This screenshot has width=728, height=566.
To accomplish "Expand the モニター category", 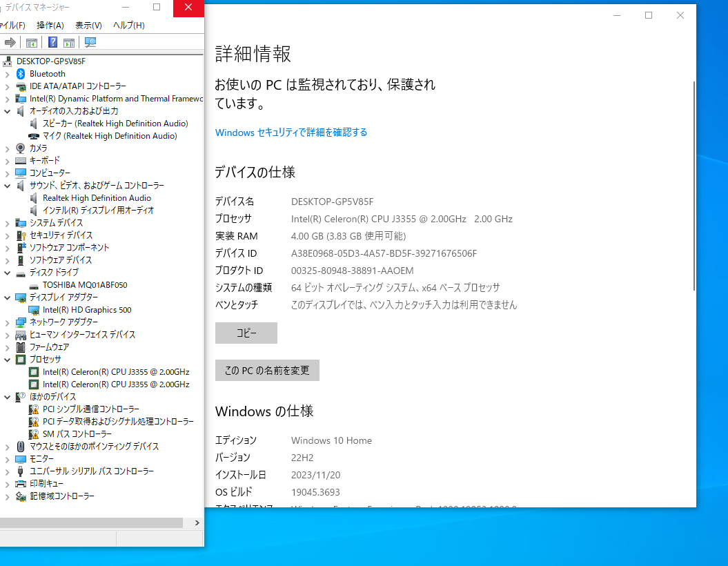I will pyautogui.click(x=7, y=458).
